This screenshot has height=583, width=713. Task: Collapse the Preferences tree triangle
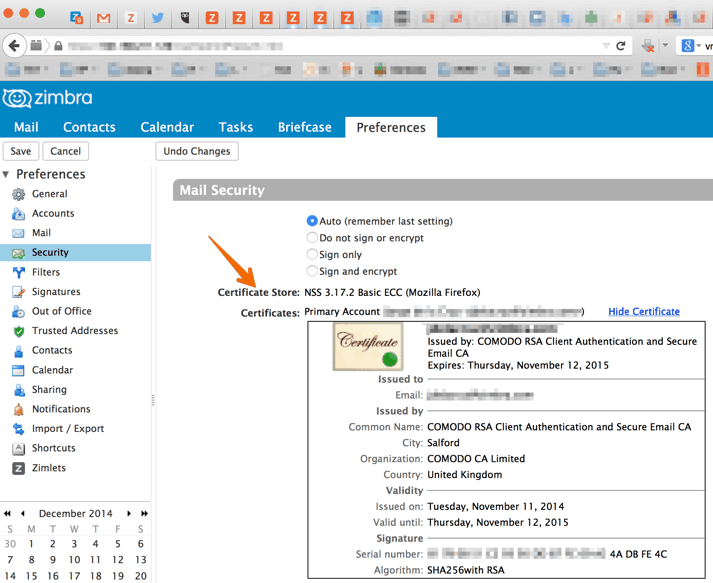[x=6, y=174]
